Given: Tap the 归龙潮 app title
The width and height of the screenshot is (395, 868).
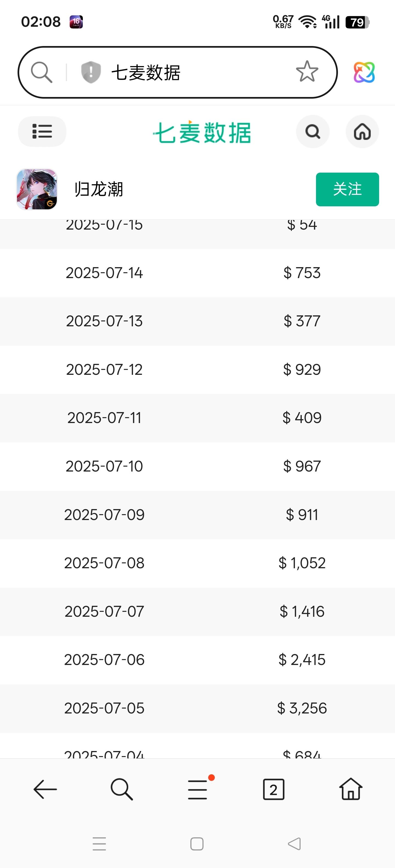Looking at the screenshot, I should pyautogui.click(x=99, y=189).
